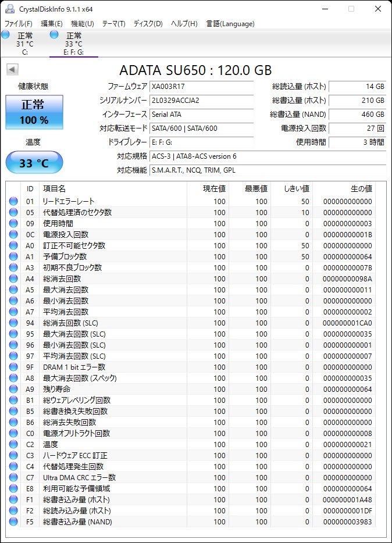392x543 pixels.
Task: Open the 機能(U) menu
Action: 83,24
